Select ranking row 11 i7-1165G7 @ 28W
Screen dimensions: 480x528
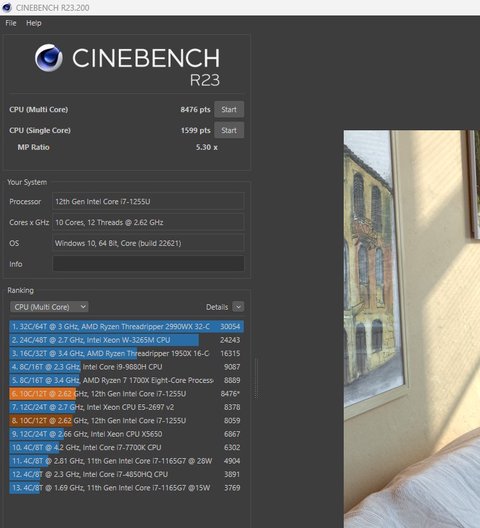click(x=127, y=461)
